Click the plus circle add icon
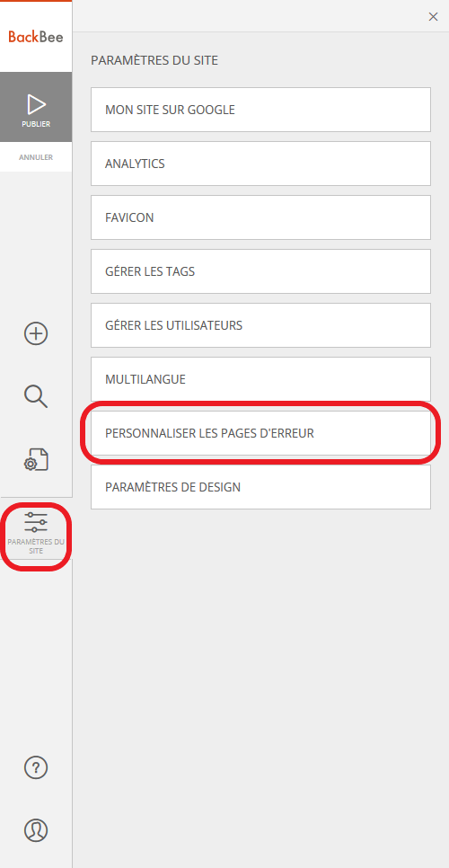The height and width of the screenshot is (868, 449). [x=36, y=333]
